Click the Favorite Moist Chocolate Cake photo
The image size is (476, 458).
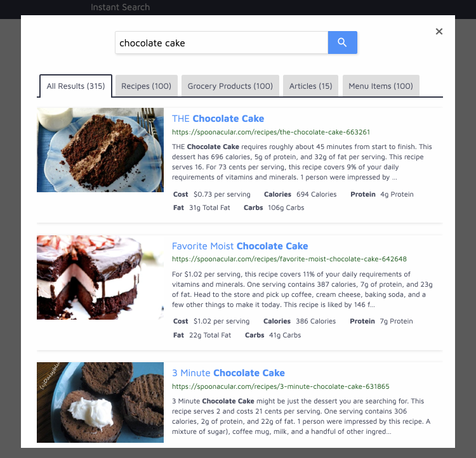[100, 277]
